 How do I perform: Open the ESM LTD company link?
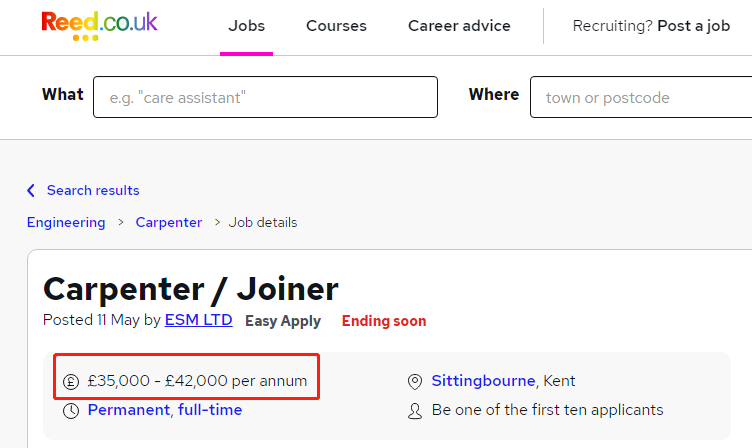coord(199,320)
